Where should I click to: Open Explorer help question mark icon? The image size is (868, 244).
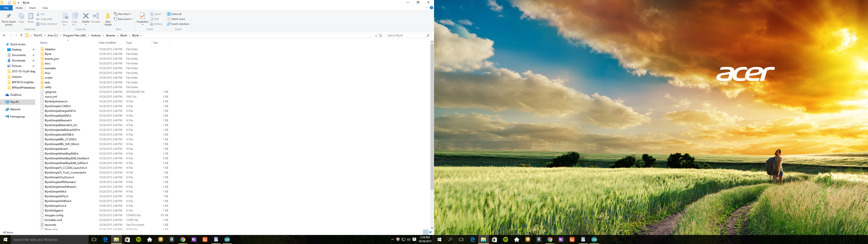tap(431, 8)
